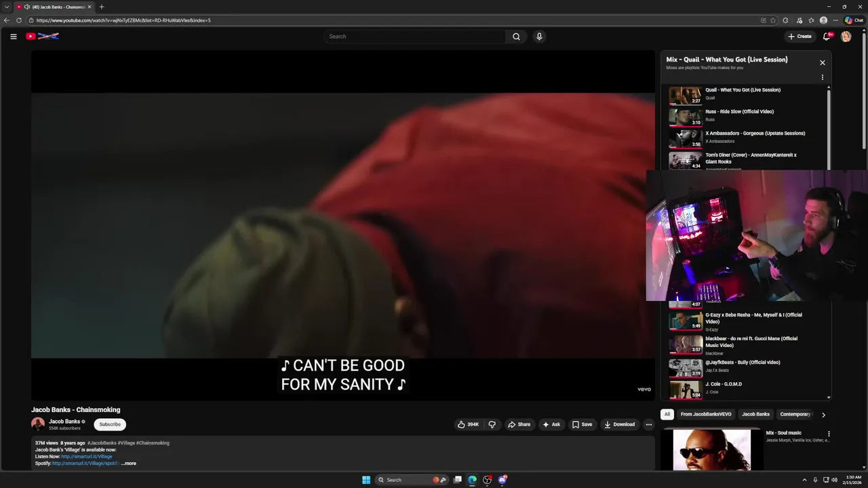Open the YouTube account avatar menu
This screenshot has width=868, height=488.
click(846, 37)
